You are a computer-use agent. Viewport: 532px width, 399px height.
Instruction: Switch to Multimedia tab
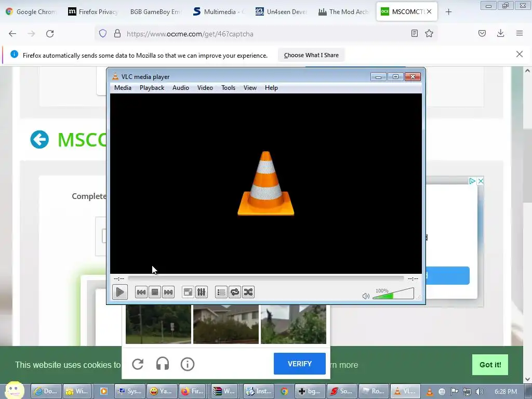coord(218,12)
